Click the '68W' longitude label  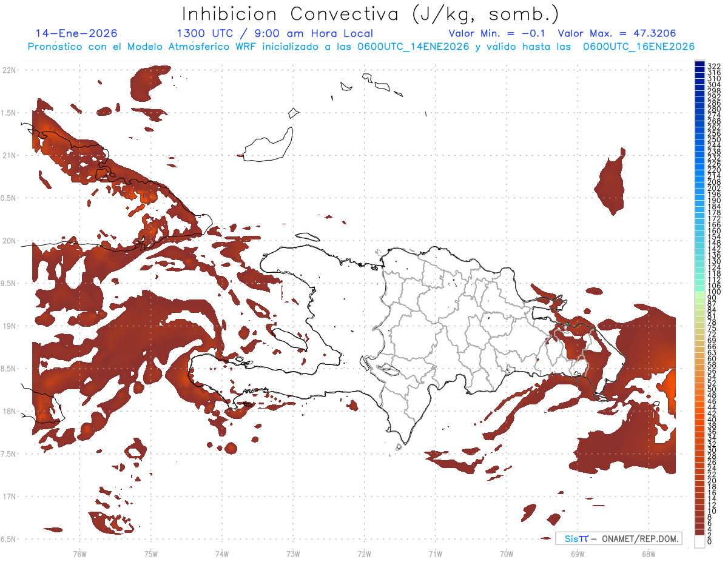coord(649,554)
